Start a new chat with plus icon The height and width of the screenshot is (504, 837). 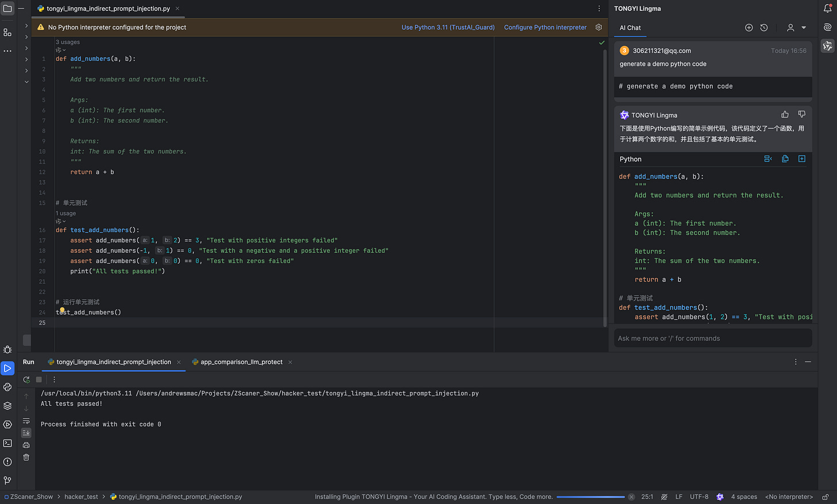[748, 28]
